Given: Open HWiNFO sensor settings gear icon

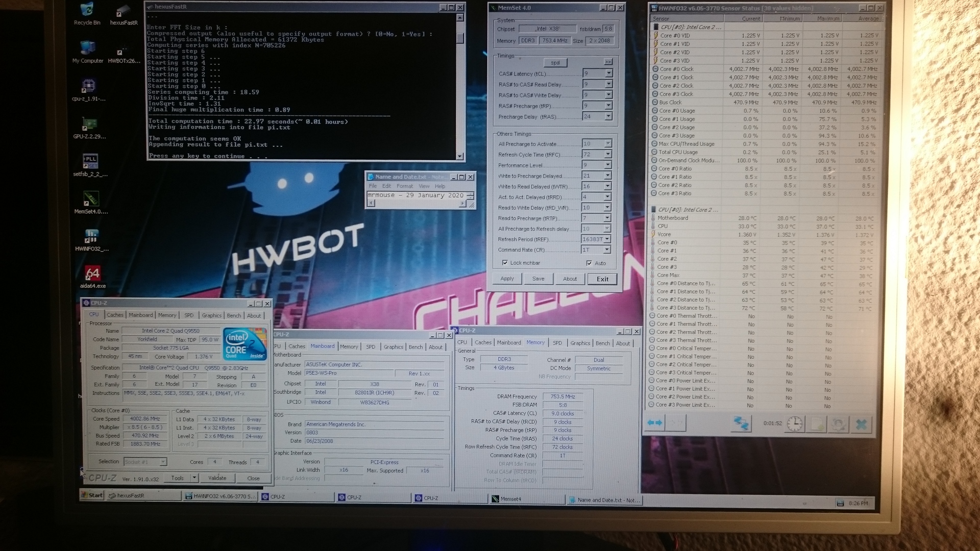Looking at the screenshot, I should tap(838, 424).
